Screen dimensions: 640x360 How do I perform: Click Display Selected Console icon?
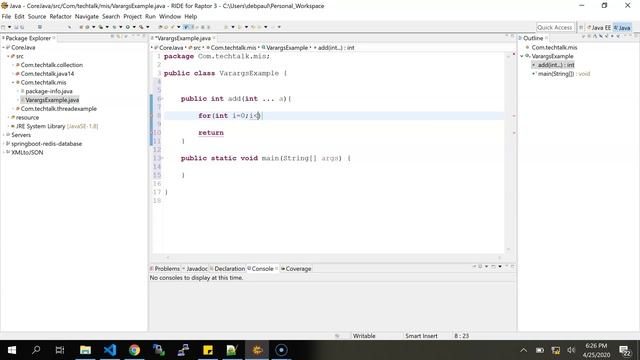pos(480,267)
